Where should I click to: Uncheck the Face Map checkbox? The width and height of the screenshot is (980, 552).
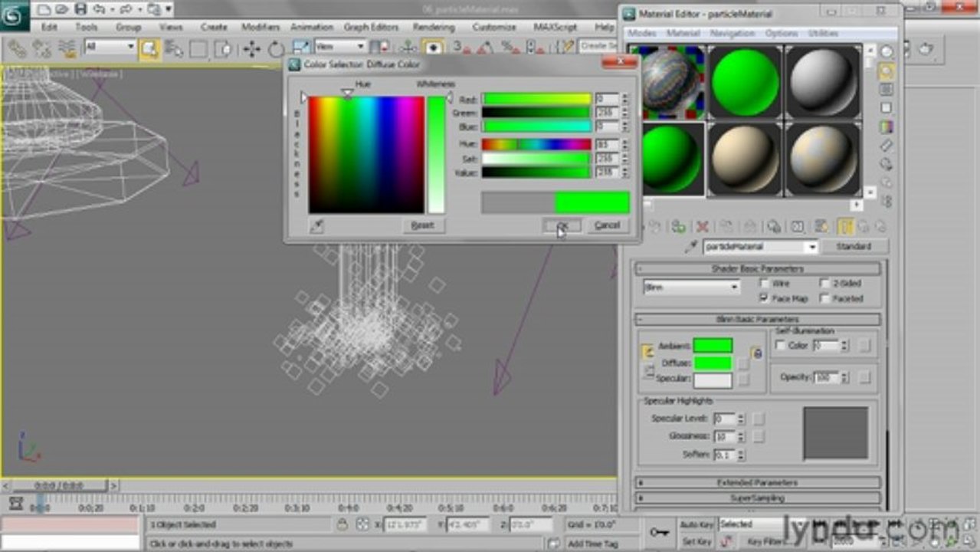[x=764, y=298]
